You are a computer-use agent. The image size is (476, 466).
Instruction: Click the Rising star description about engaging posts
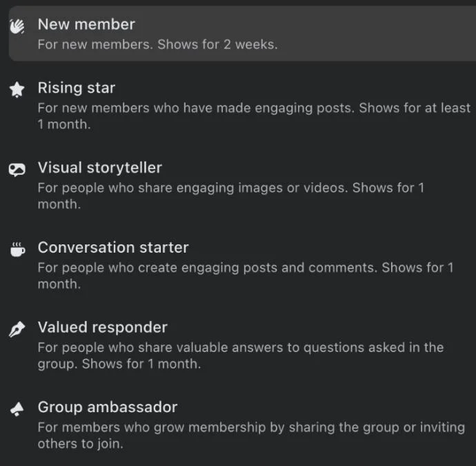coord(254,116)
